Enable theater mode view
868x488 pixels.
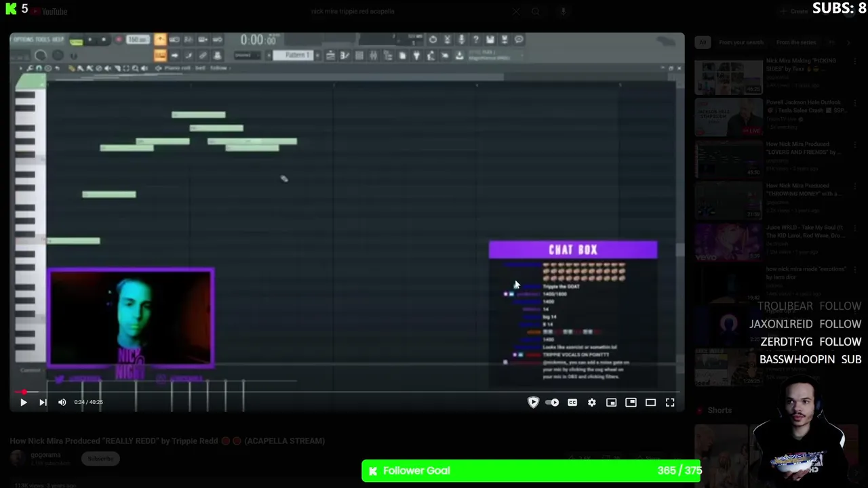click(x=650, y=403)
